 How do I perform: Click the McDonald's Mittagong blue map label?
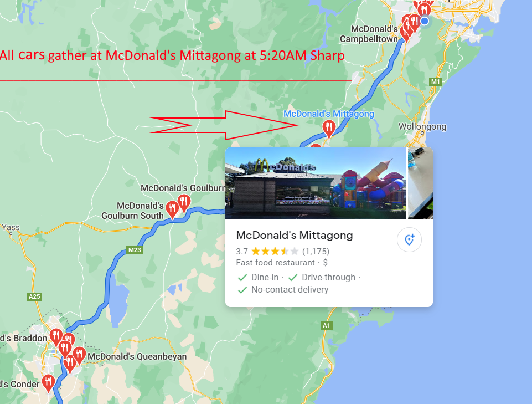[329, 114]
